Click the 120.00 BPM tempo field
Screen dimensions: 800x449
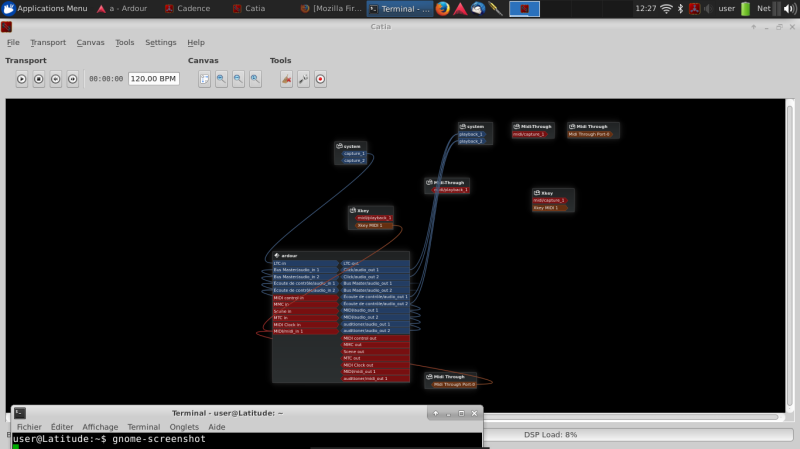154,79
